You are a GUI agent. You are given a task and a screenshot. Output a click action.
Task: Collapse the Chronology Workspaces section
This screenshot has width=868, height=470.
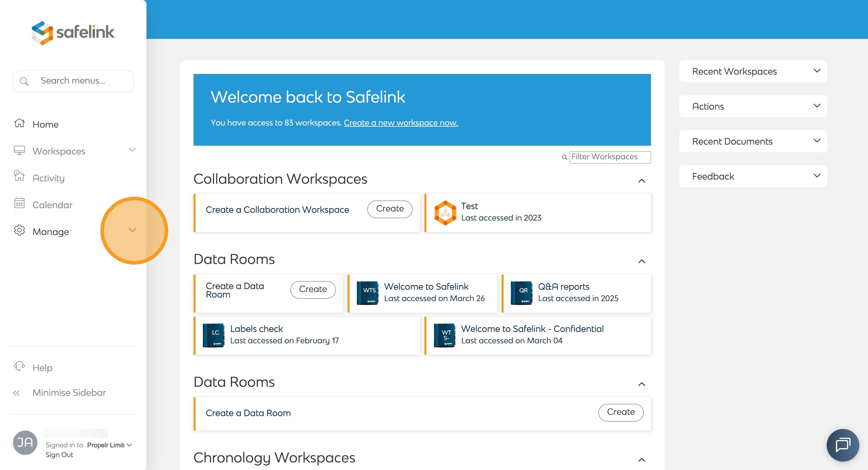point(642,460)
